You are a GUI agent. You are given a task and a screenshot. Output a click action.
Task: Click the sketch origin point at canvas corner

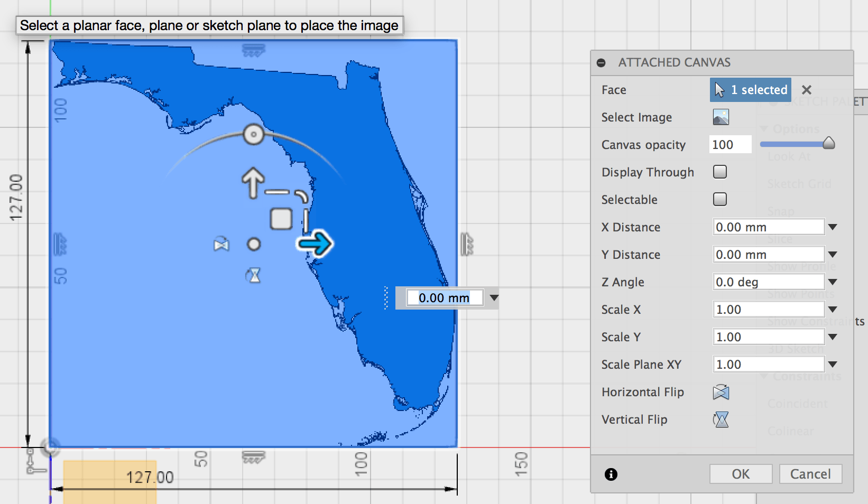(50, 447)
